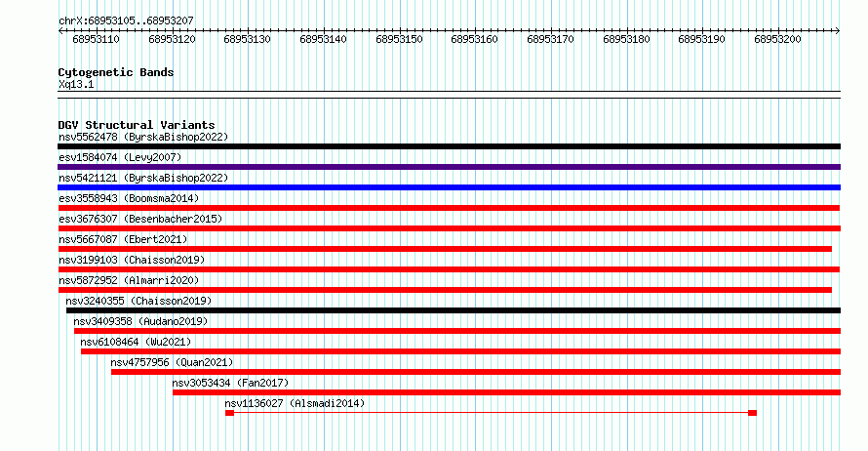Click the red bar for esv3558943
This screenshot has height=451, width=868.
[x=449, y=208]
